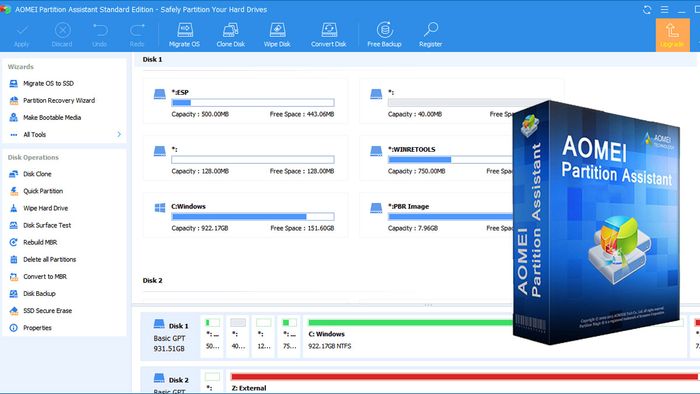Viewport: 700px width, 394px height.
Task: Select Z: External partition block
Action: pos(463,382)
